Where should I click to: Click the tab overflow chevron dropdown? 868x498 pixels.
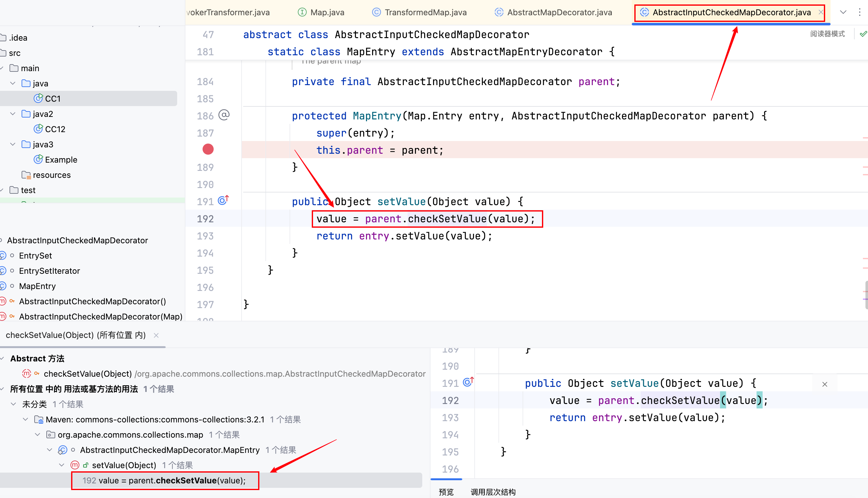(x=843, y=12)
